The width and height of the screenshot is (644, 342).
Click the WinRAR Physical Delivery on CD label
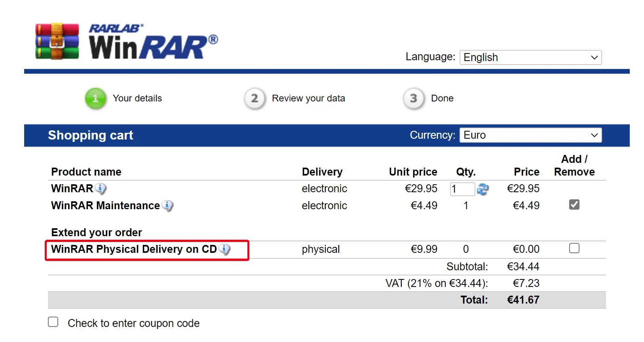[x=135, y=249]
